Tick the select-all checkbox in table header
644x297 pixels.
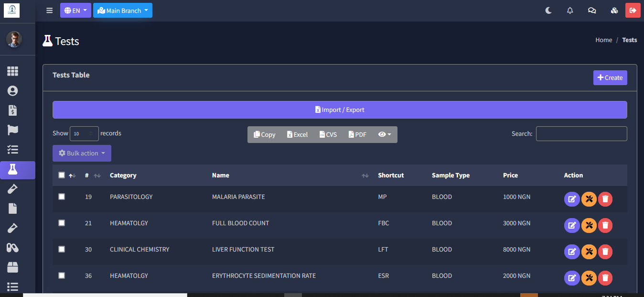[62, 175]
